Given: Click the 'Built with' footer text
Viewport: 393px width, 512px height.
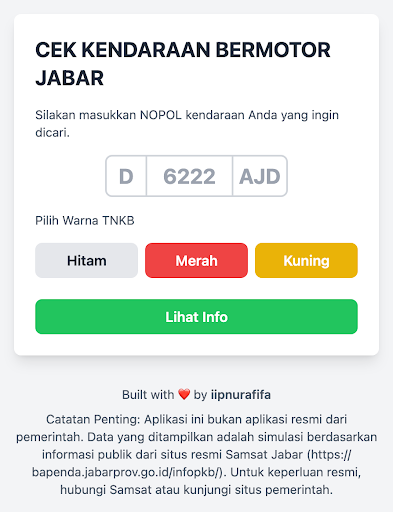Looking at the screenshot, I should (148, 395).
